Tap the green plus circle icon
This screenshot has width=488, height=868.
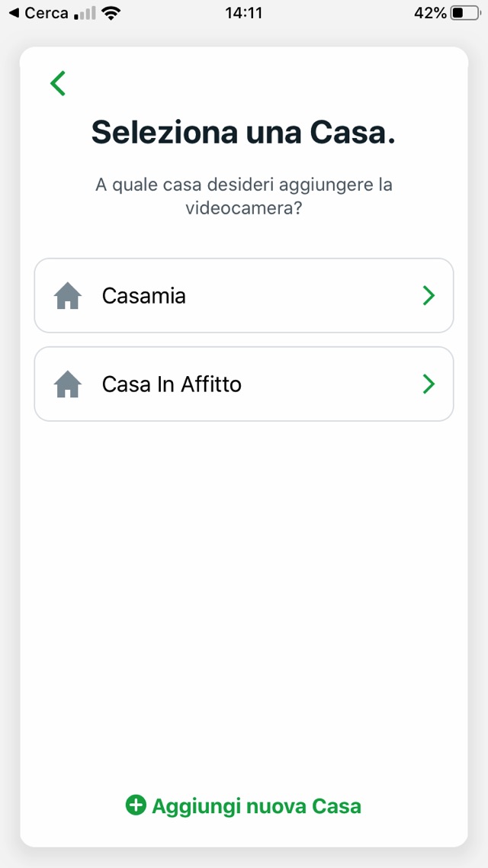tap(136, 805)
